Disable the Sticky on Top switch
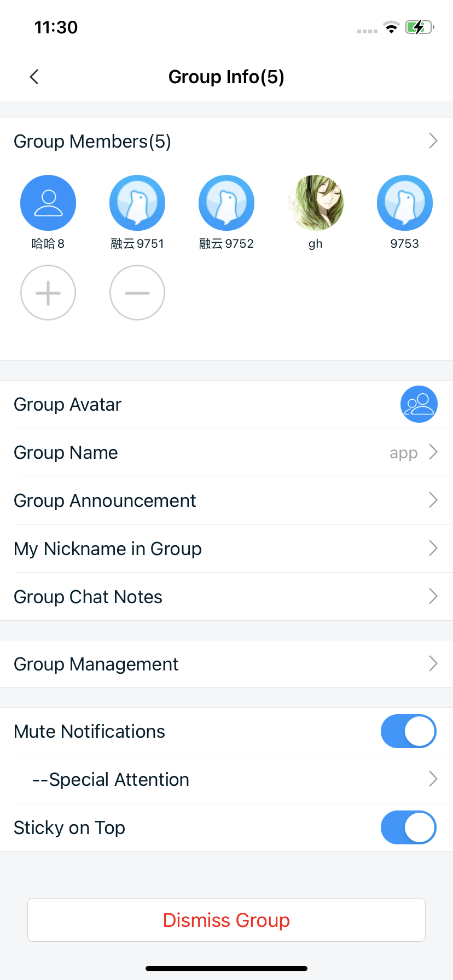 pyautogui.click(x=408, y=827)
